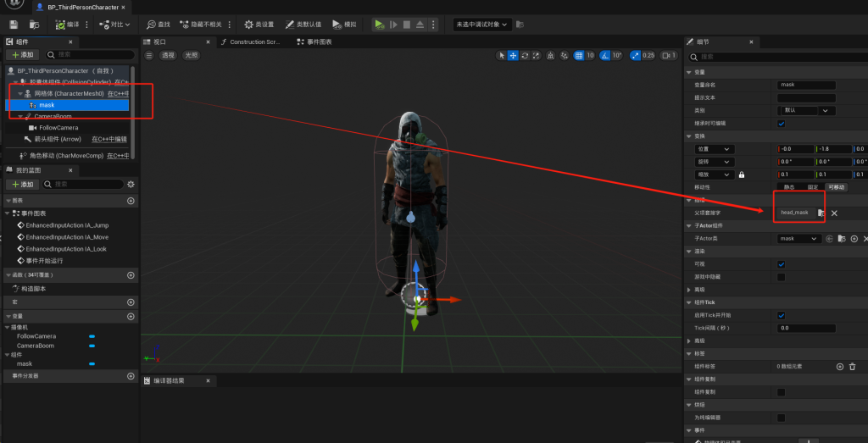Click 添加 button in My Blueprint panel

(23, 184)
